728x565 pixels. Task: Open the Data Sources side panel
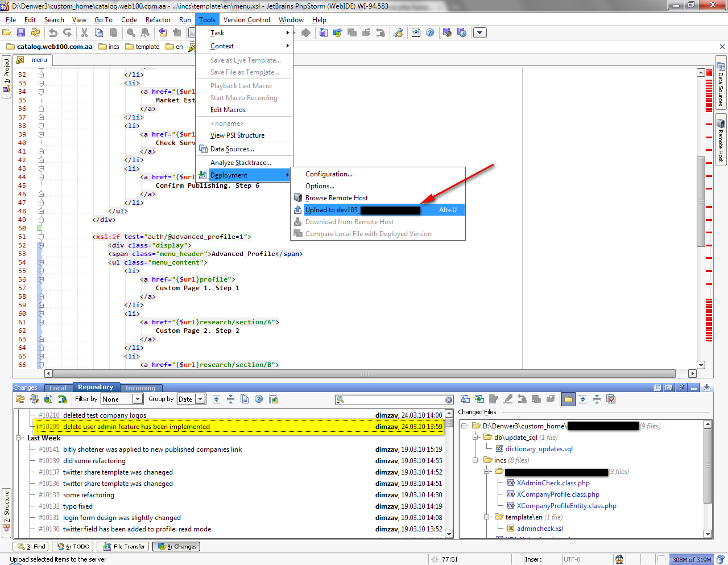721,83
